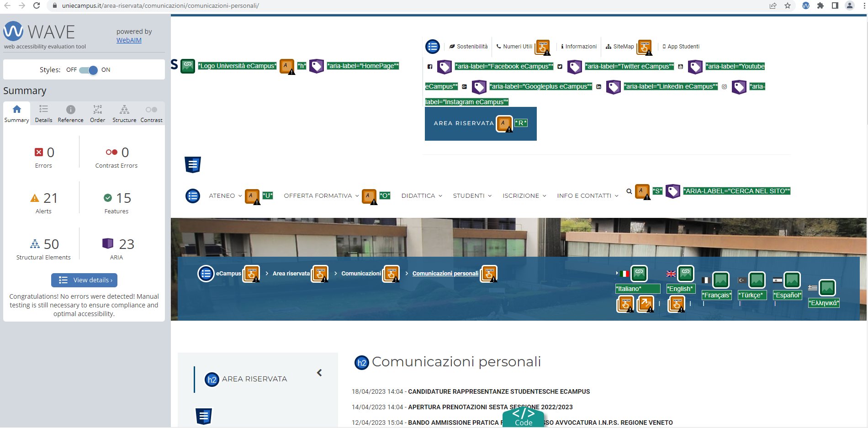Viewport: 868px width, 428px height.
Task: Switch site language to Italiano flag
Action: point(625,274)
